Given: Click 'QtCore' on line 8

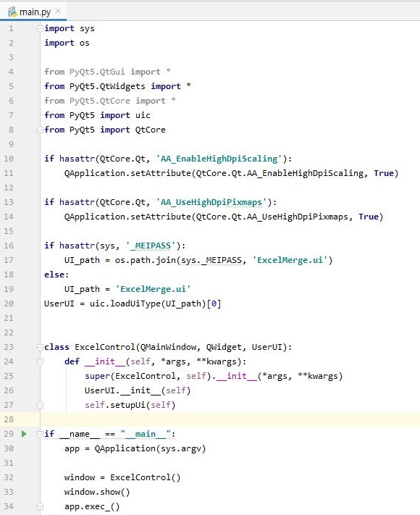Looking at the screenshot, I should point(151,130).
